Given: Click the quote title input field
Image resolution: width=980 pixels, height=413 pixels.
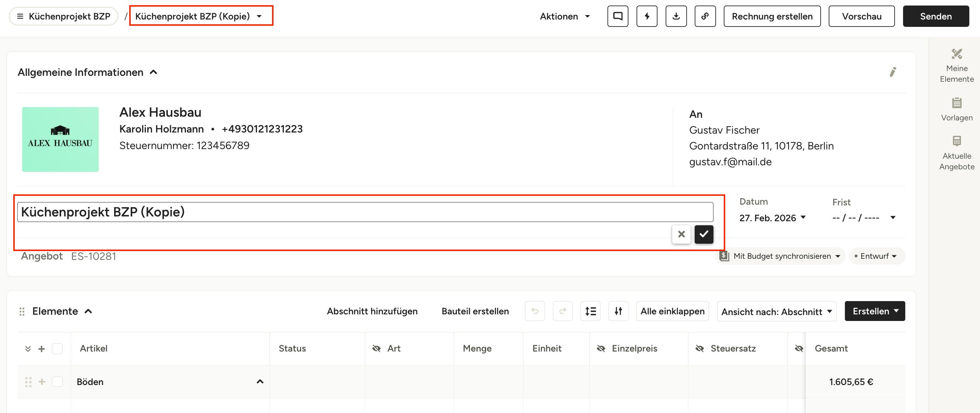Looking at the screenshot, I should pos(365,212).
